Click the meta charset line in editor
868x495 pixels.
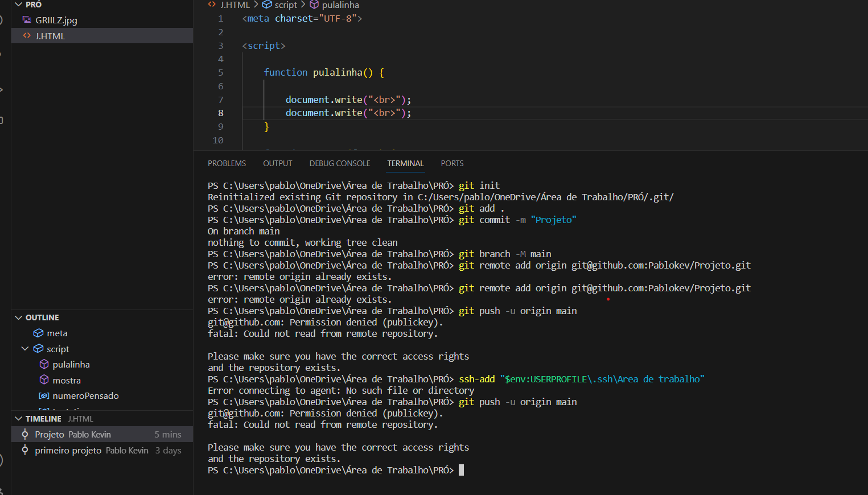(x=302, y=19)
